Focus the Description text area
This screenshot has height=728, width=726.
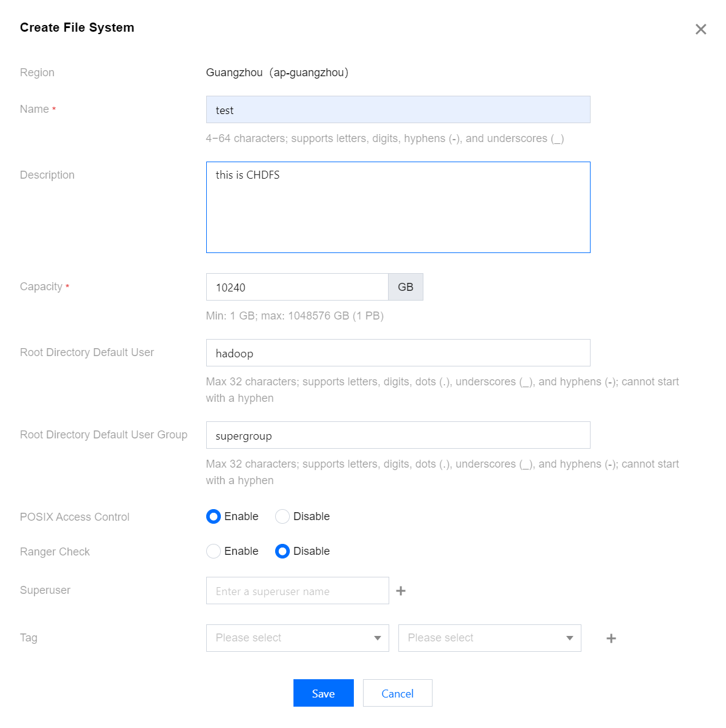coord(398,207)
